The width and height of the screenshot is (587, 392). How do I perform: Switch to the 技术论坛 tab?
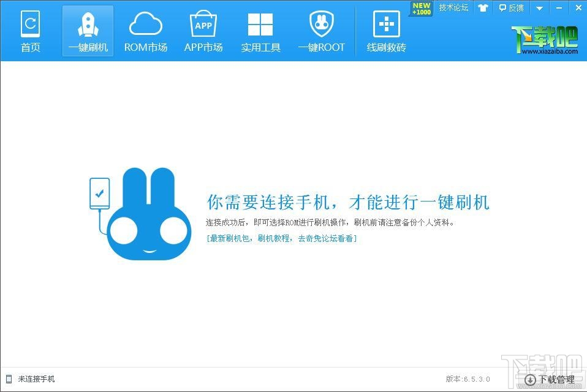click(x=453, y=8)
